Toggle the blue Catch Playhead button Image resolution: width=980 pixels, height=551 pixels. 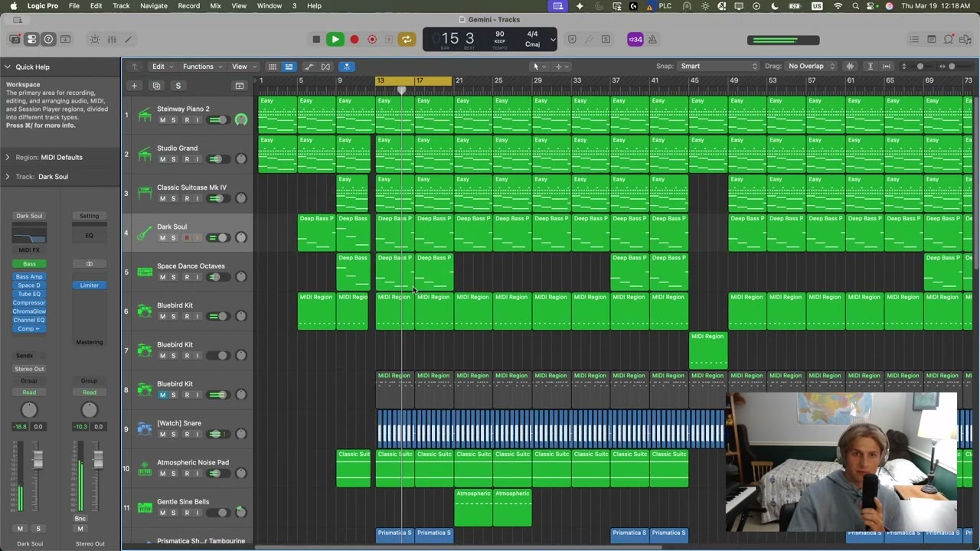point(346,67)
